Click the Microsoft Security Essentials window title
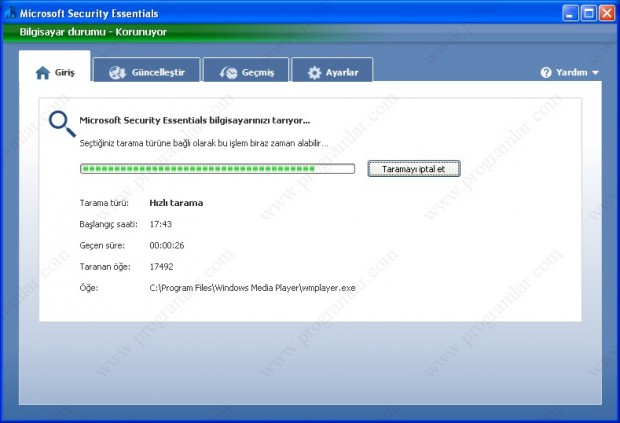 89,13
